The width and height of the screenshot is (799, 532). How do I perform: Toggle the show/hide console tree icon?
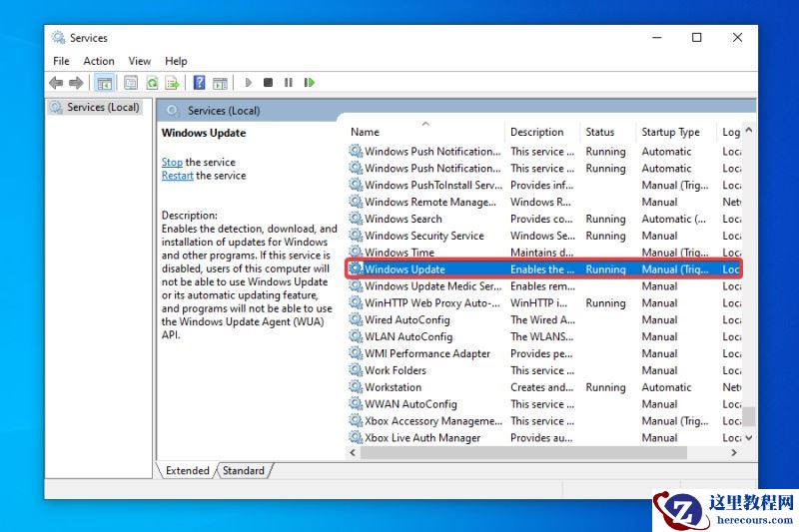coord(105,83)
